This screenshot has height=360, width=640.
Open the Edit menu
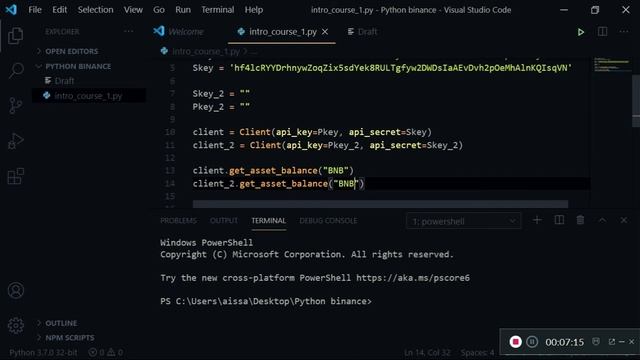pos(59,10)
